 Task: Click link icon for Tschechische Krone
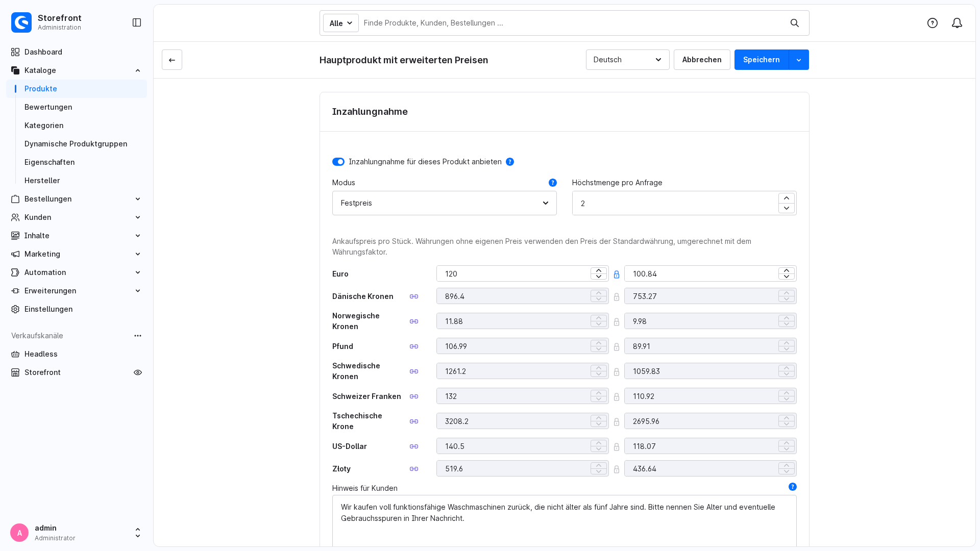pos(414,421)
